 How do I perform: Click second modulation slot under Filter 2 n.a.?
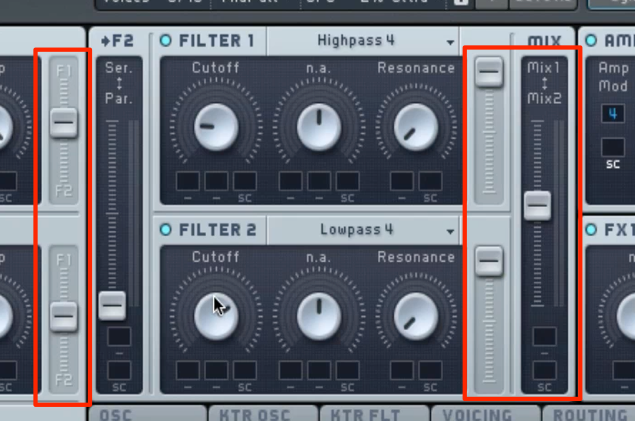[x=319, y=370]
